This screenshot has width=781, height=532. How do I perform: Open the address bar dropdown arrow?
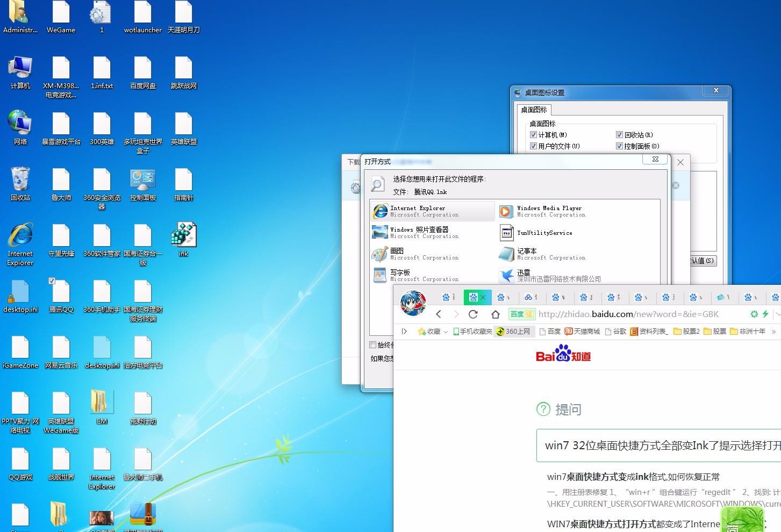777,314
